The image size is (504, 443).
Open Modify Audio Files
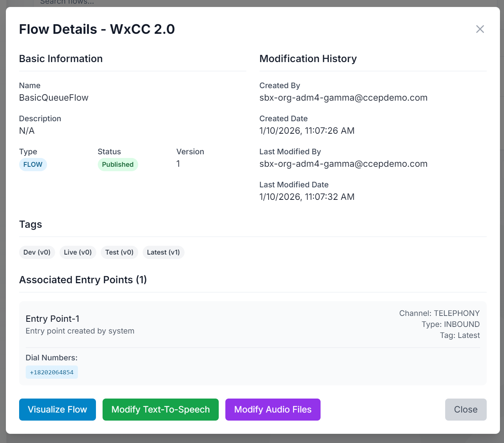click(273, 410)
